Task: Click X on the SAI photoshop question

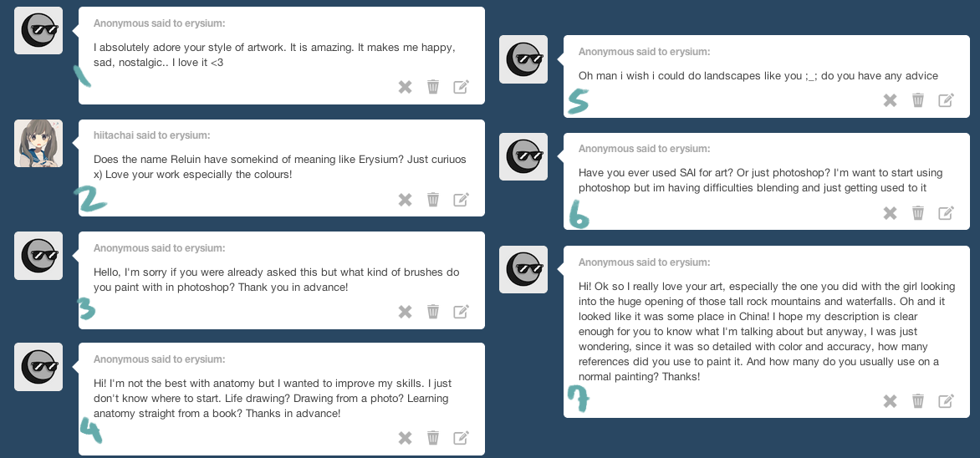Action: (x=891, y=213)
